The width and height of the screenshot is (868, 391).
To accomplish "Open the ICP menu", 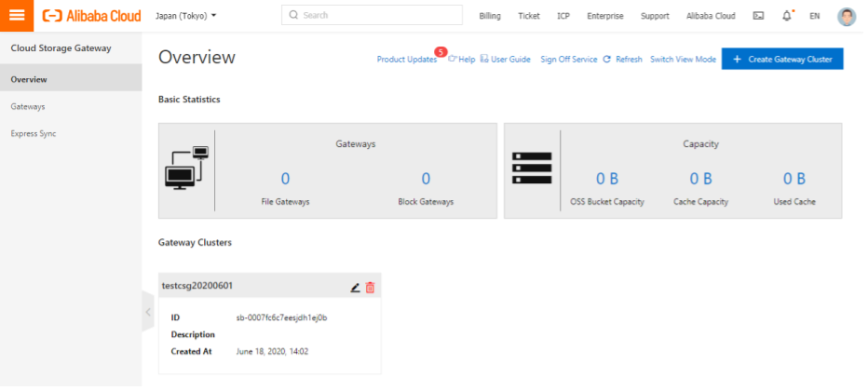I will (563, 16).
